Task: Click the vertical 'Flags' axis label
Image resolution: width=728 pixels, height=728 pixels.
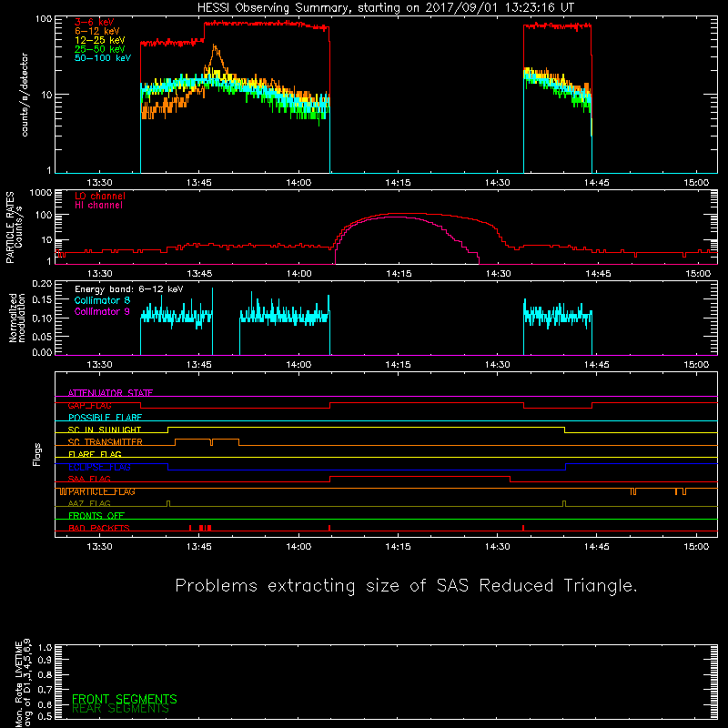Action: click(37, 454)
